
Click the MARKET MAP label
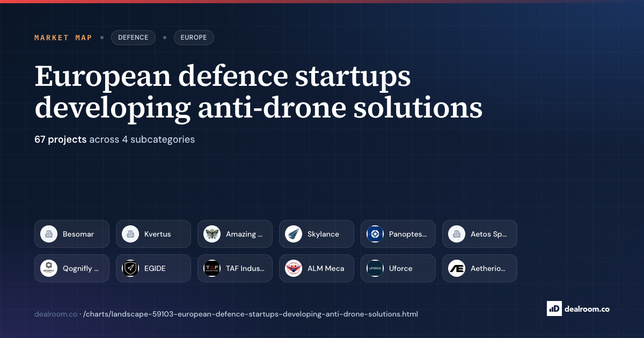point(63,38)
